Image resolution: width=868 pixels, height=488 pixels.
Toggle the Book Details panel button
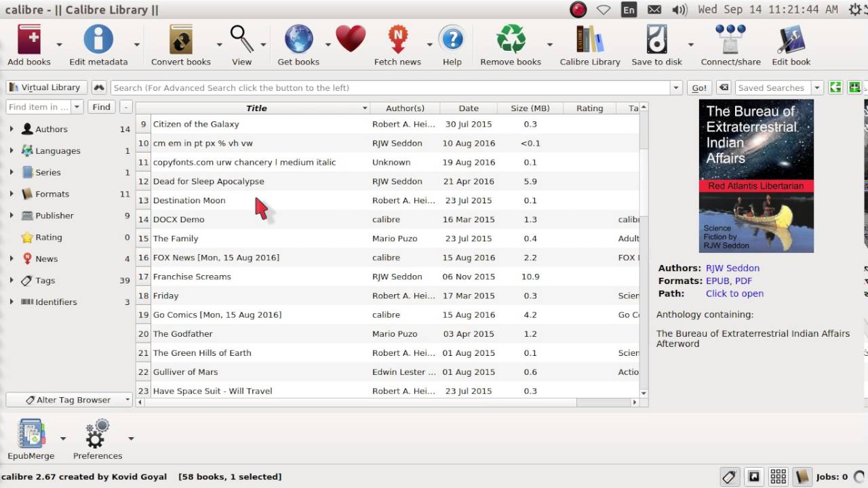pyautogui.click(x=802, y=476)
